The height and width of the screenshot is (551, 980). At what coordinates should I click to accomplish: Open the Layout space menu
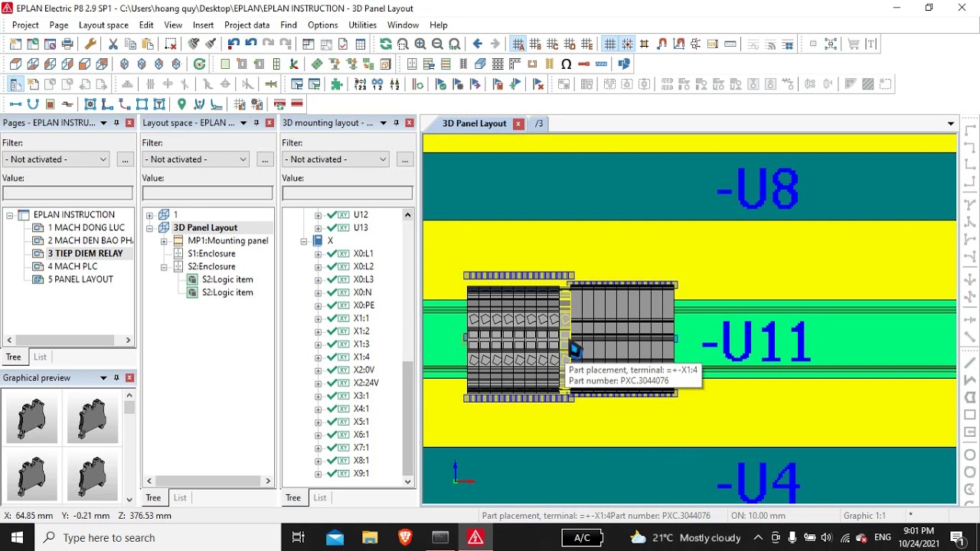(x=103, y=25)
